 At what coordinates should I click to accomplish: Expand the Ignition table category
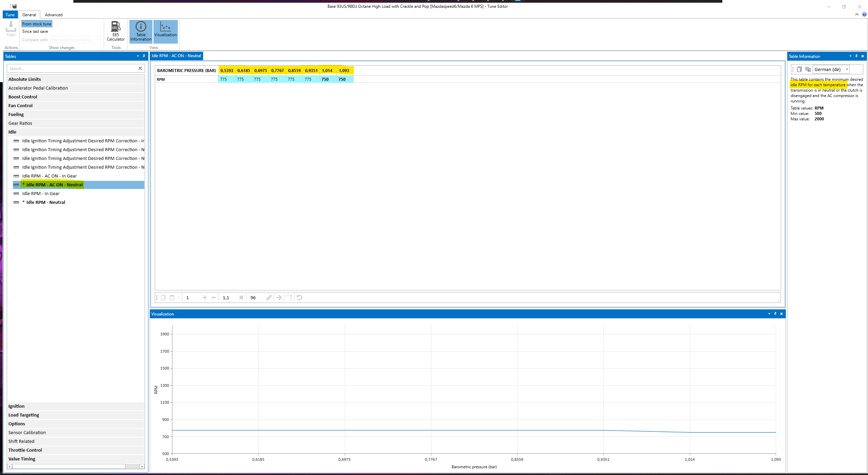(17, 406)
